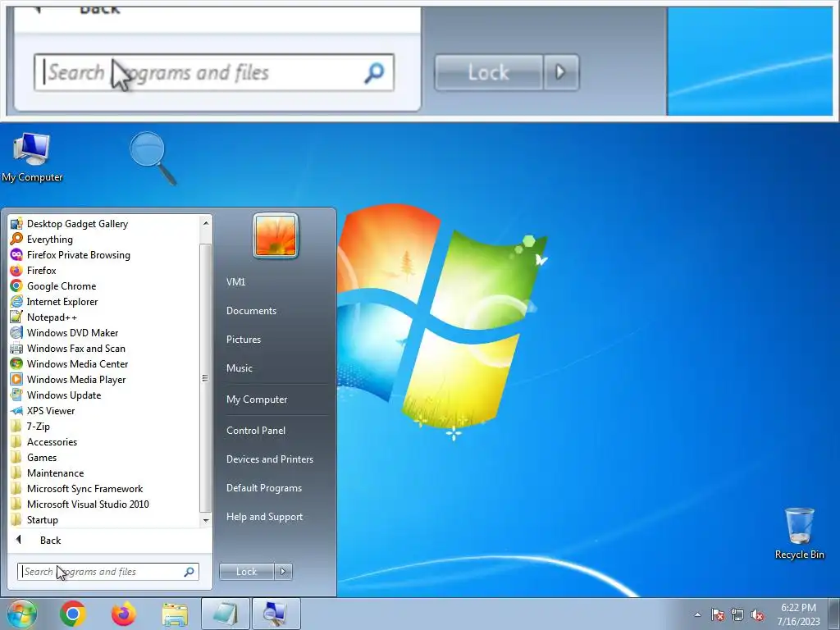Open My Computer in the Start menu right pane
Viewport: 840px width, 630px height.
257,399
